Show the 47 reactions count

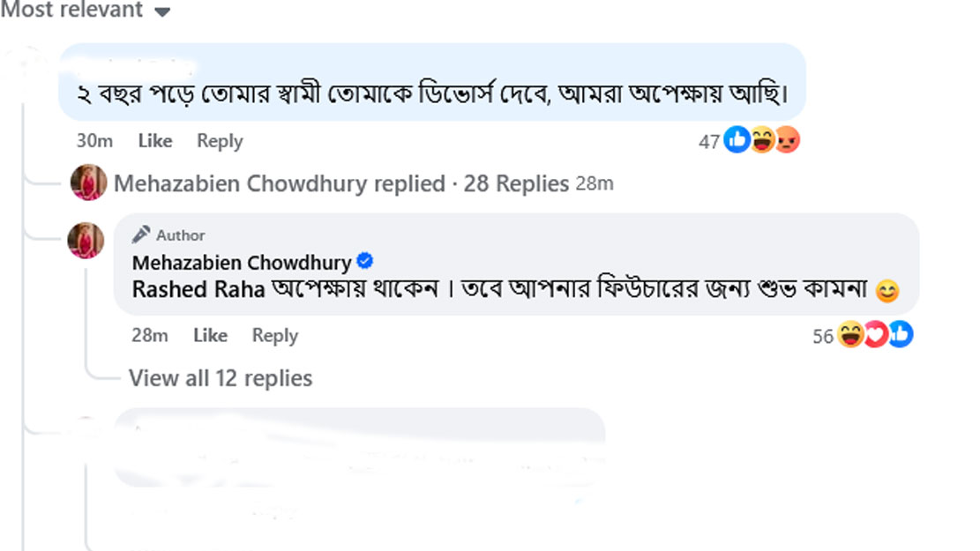(x=709, y=141)
